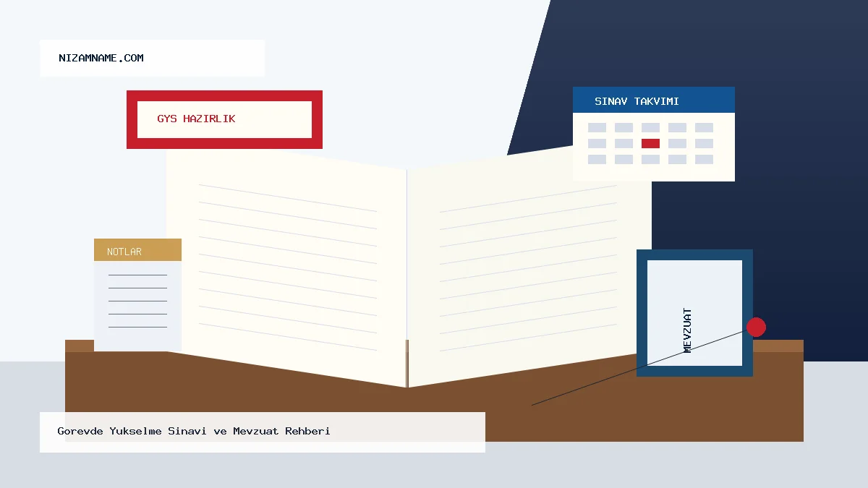The image size is (868, 488).
Task: Click the lined NOTLAR notepad body
Action: tap(137, 306)
